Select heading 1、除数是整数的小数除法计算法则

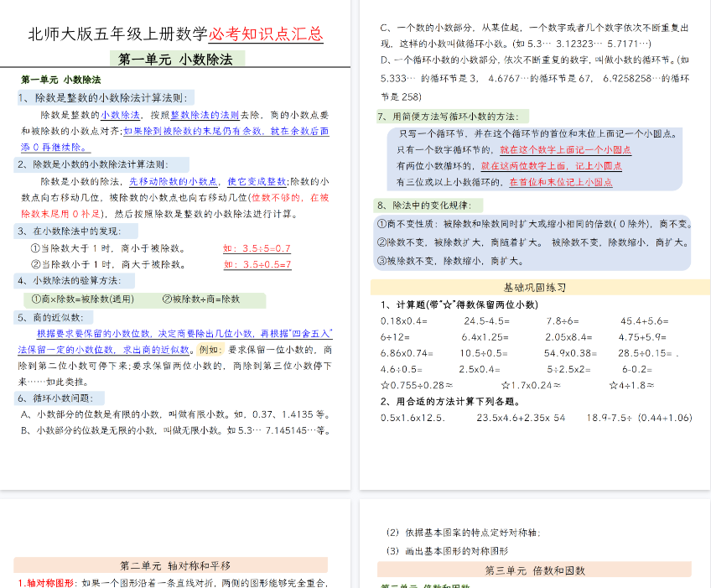pyautogui.click(x=106, y=98)
